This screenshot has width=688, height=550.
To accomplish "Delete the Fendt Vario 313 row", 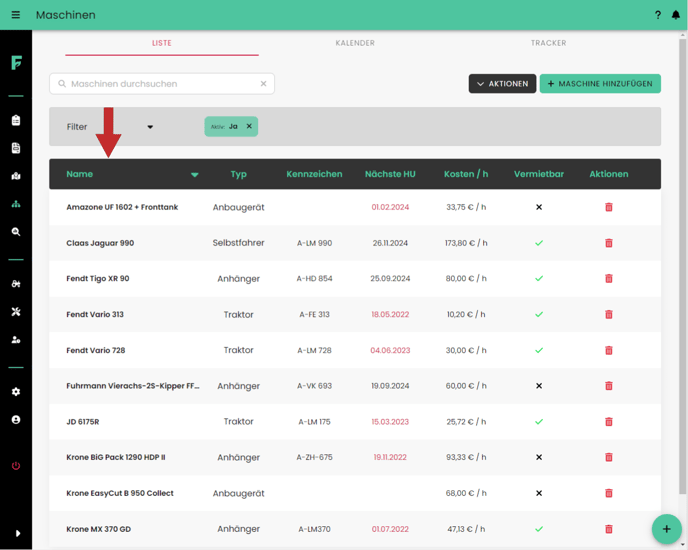I will [x=609, y=314].
